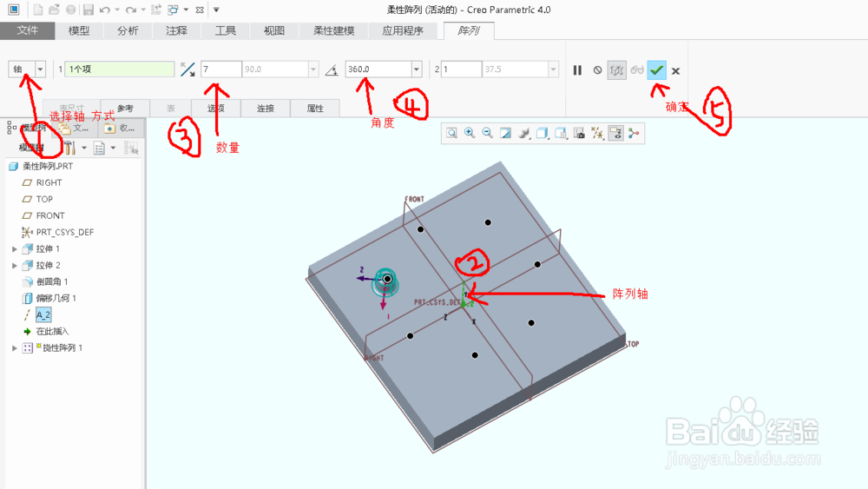Viewport: 868px width, 489px height.
Task: Pause the pattern tool
Action: 577,70
